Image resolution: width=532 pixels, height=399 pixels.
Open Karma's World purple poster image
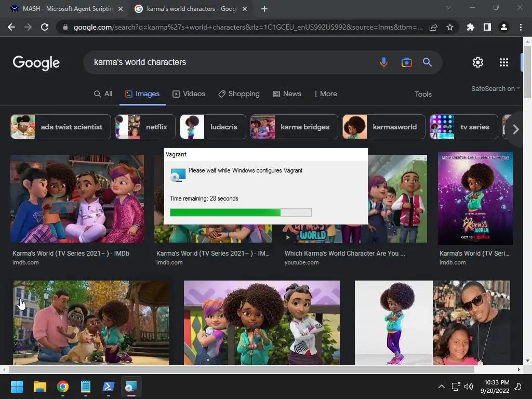click(475, 198)
